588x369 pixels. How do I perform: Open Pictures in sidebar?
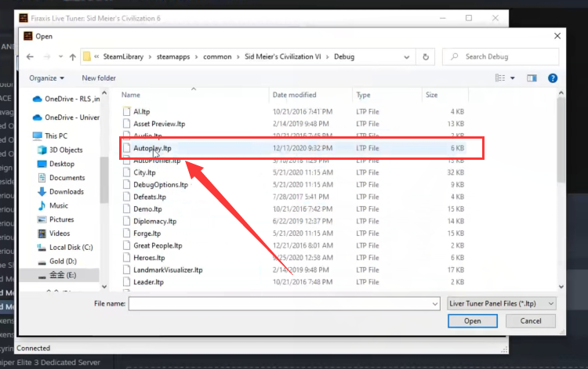(56, 219)
